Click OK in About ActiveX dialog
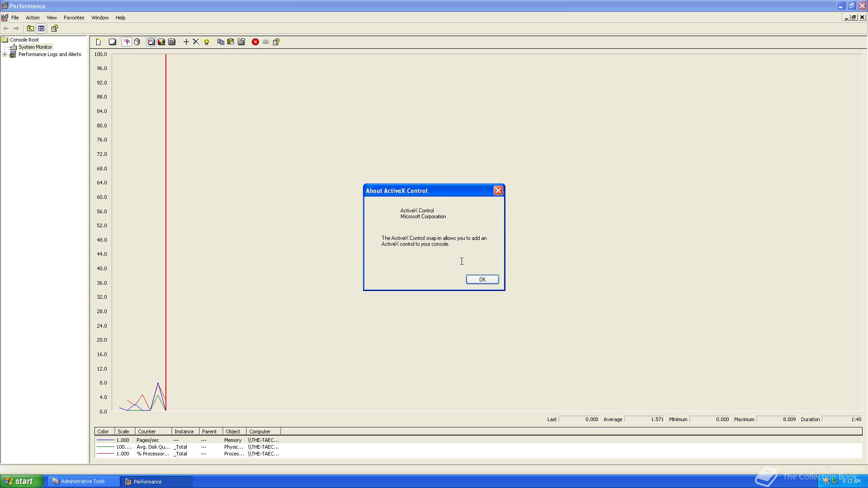 coord(482,280)
